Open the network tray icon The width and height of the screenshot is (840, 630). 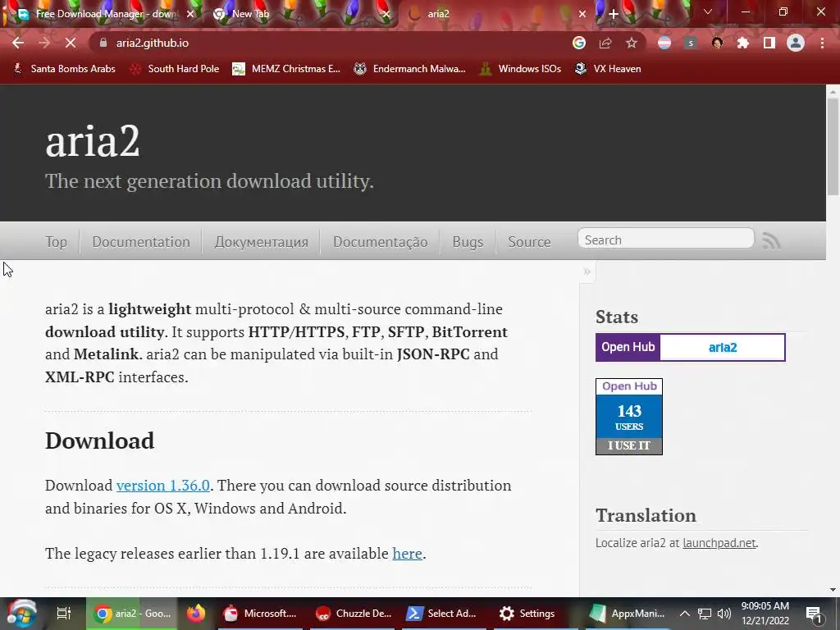[705, 614]
